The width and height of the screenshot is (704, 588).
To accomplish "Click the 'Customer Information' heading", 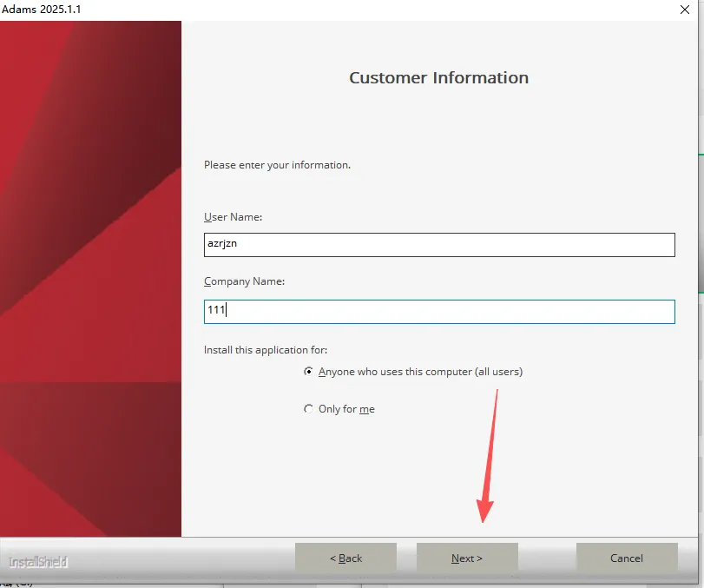I will [438, 77].
